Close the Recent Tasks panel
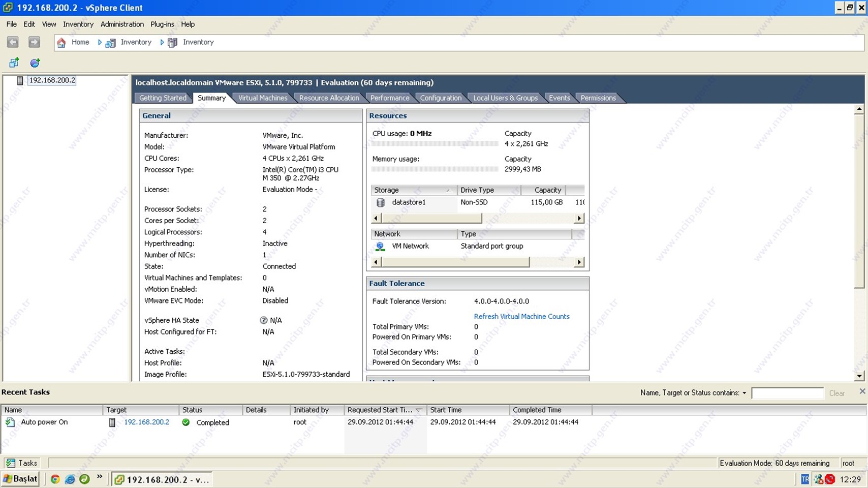The image size is (868, 488). coord(862,391)
